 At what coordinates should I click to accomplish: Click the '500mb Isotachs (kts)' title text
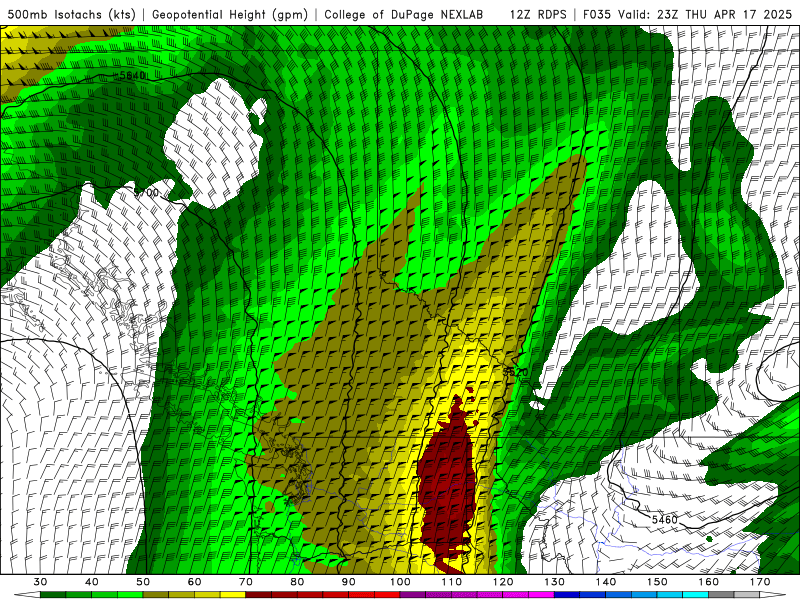tap(71, 14)
